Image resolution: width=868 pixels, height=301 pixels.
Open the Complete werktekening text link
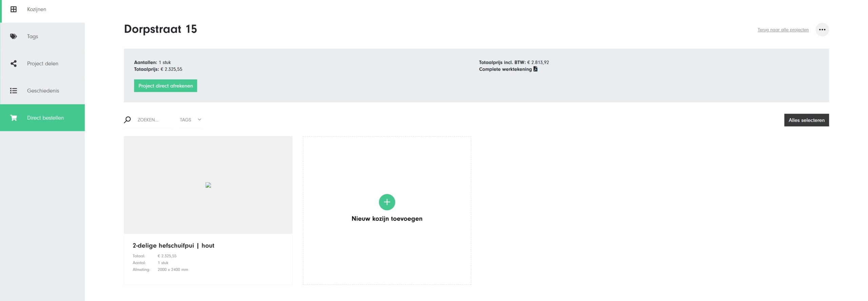click(x=505, y=69)
